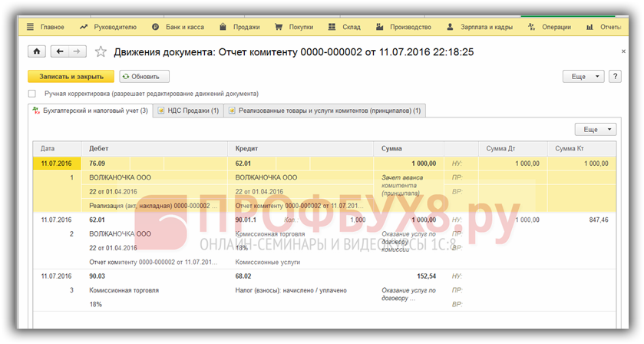The width and height of the screenshot is (644, 344).
Task: Open the Банк и касса section
Action: tap(177, 27)
